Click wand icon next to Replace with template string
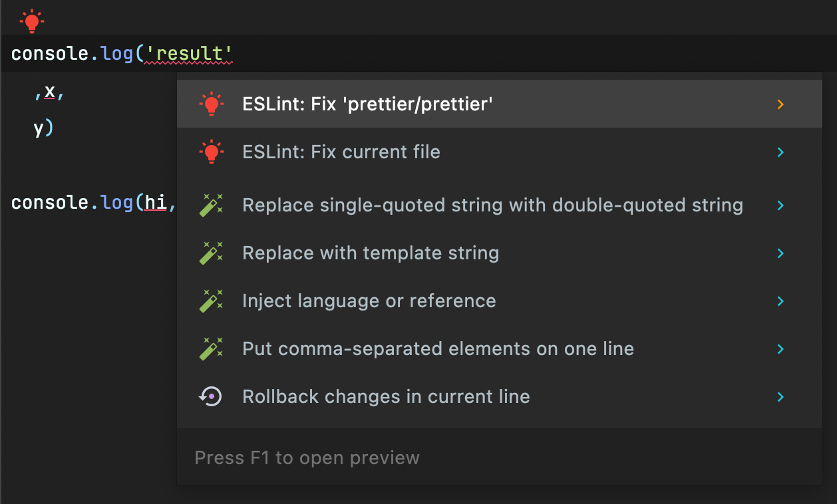837x504 pixels. 212,253
